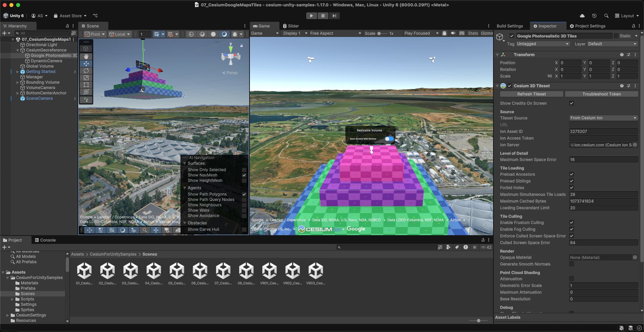Switch to the Slider tab
The image size is (644, 332).
[290, 26]
